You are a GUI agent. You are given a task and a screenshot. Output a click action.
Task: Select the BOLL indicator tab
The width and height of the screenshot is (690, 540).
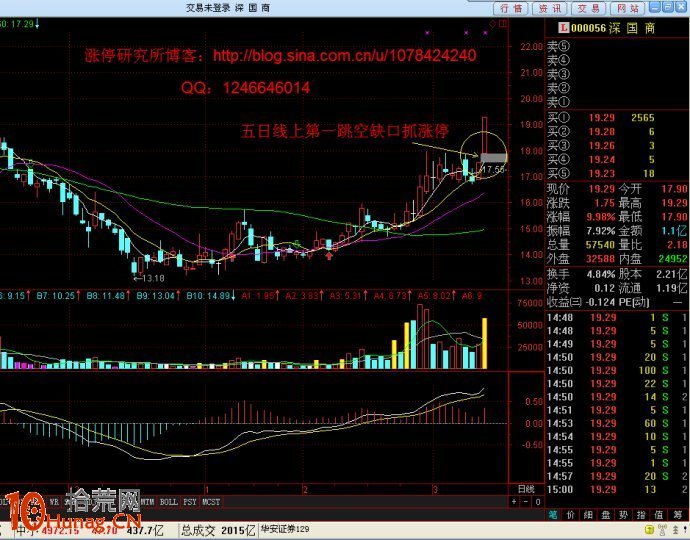tap(168, 502)
